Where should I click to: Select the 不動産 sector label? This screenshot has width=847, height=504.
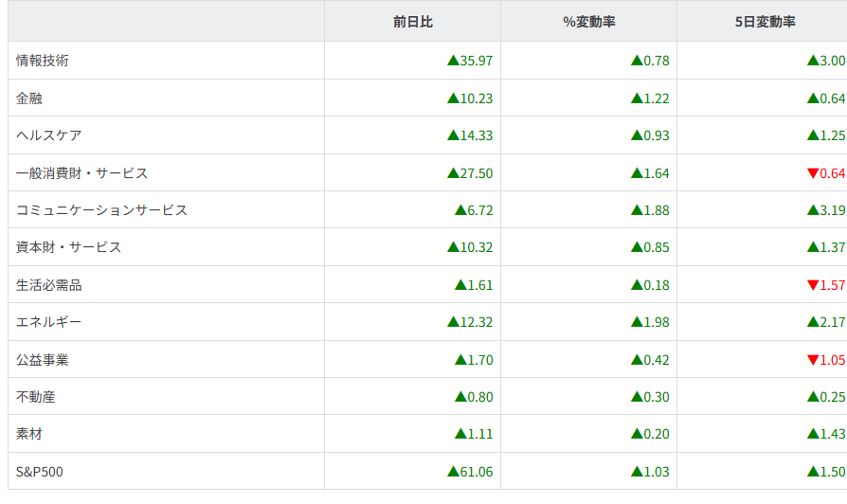click(x=36, y=397)
